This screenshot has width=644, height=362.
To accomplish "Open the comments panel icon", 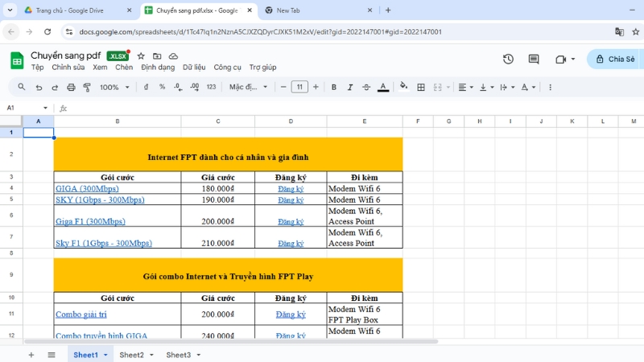I will tap(534, 60).
